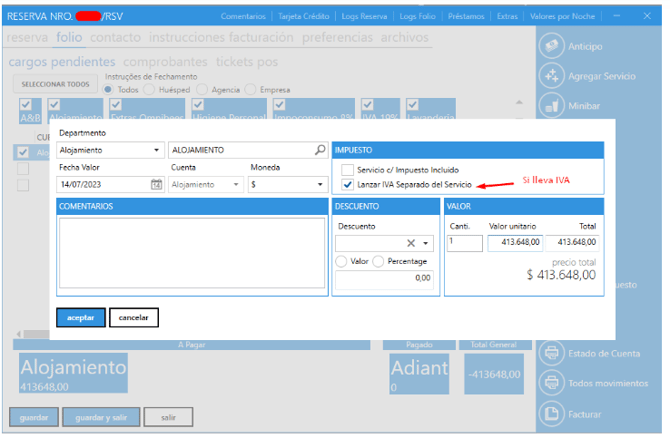This screenshot has width=670, height=438.
Task: Enable Servicio c/ Impuesto Incluido checkbox
Action: (x=347, y=170)
